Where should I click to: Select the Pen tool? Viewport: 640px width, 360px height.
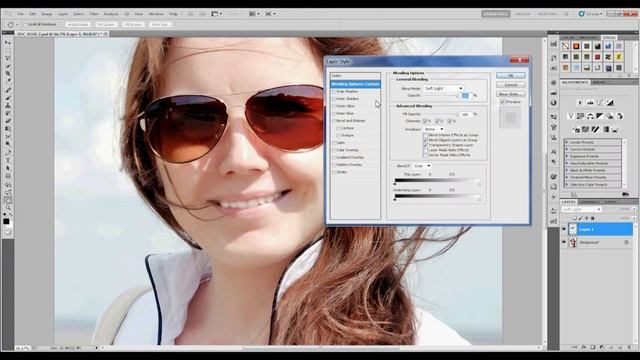tap(8, 153)
